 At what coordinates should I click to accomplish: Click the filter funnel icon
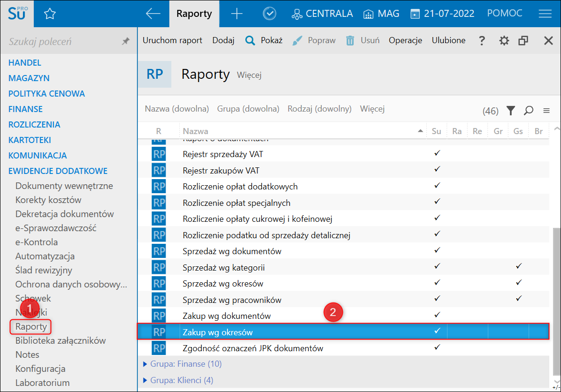click(511, 111)
